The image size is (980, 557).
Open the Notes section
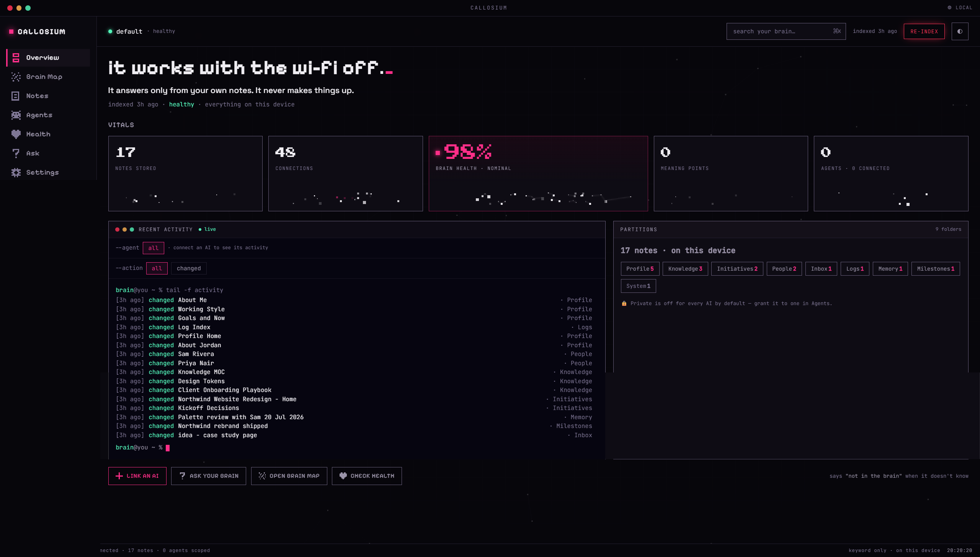click(x=49, y=96)
